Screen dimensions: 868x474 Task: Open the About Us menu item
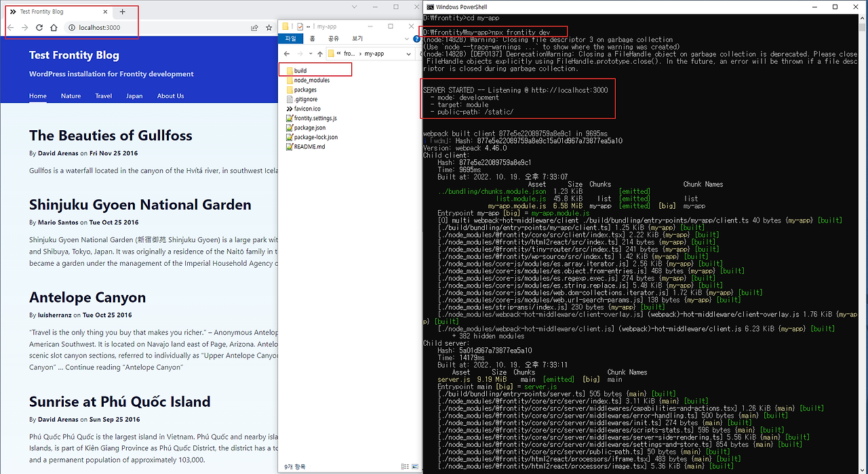click(170, 96)
